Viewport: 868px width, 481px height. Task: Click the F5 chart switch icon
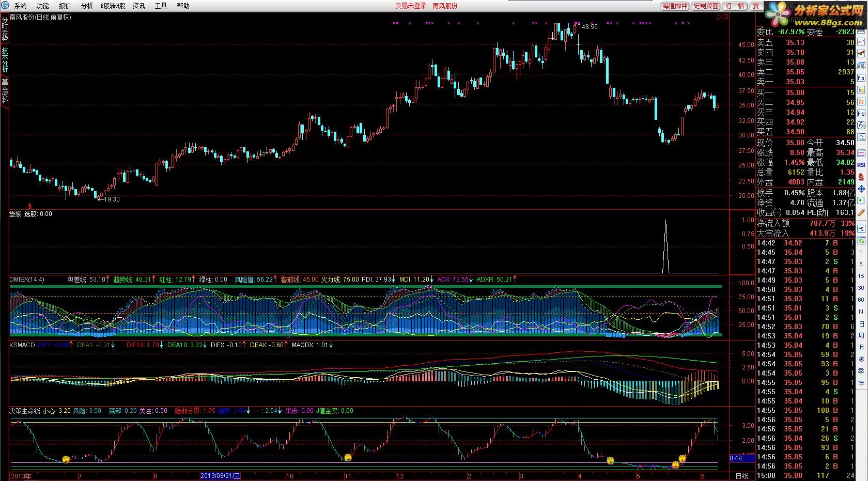pyautogui.click(x=861, y=228)
